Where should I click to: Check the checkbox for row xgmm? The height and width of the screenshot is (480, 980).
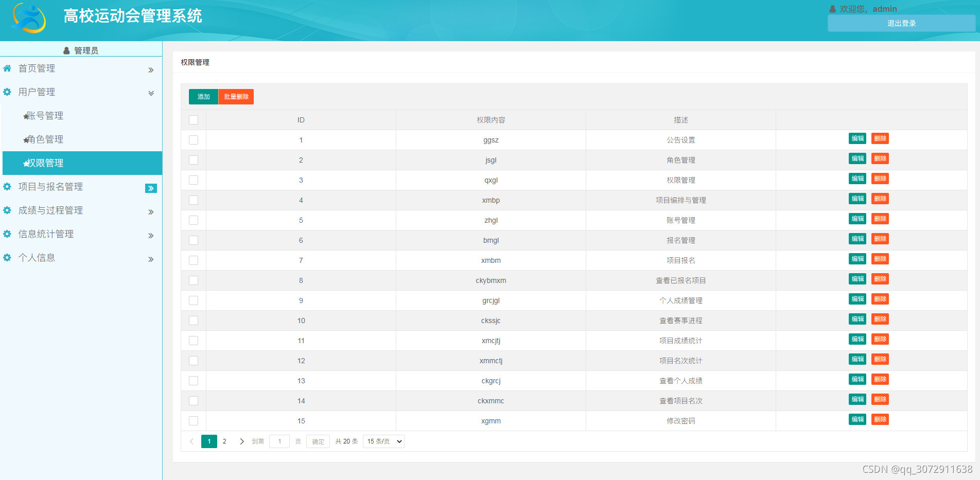pos(194,421)
